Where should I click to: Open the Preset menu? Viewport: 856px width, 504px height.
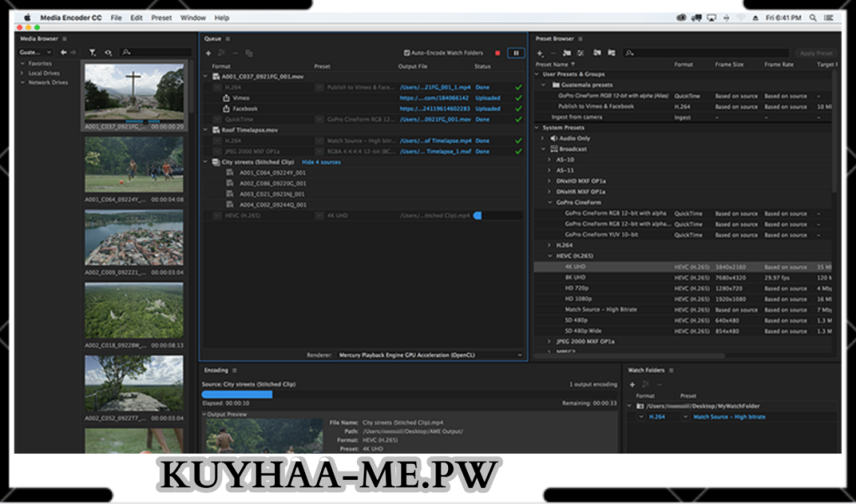161,18
